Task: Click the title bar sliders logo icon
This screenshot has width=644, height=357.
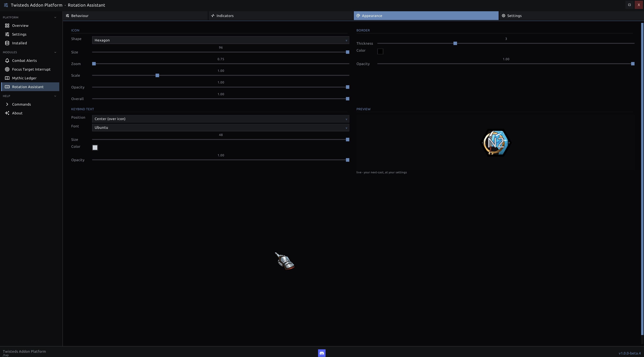Action: 6,5
